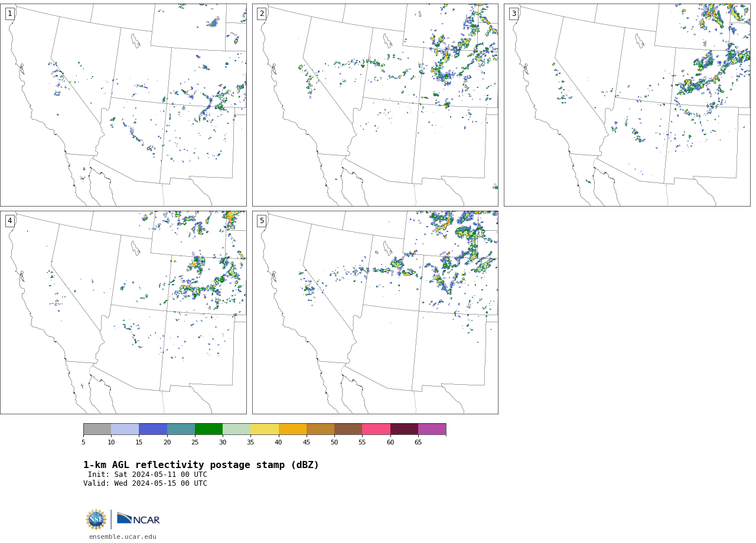Click the purple above-65 dBZ swatch
Viewport: 756px width, 543px height.
click(x=432, y=429)
